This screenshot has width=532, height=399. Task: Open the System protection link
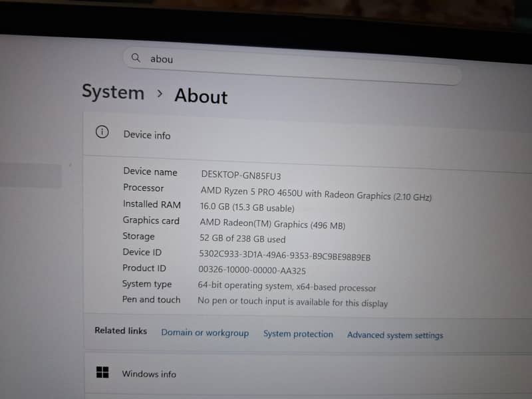coord(298,334)
